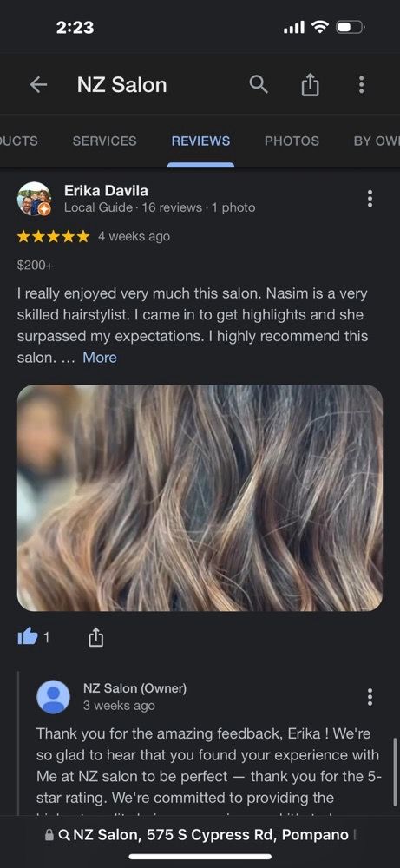Open options menu for the owner reply
Viewport: 400px width, 868px height.
(x=370, y=696)
